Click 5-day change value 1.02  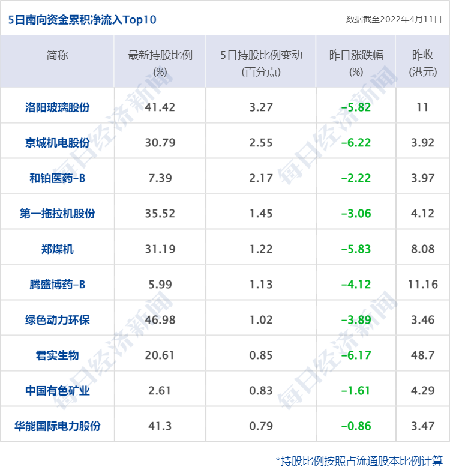[261, 320]
